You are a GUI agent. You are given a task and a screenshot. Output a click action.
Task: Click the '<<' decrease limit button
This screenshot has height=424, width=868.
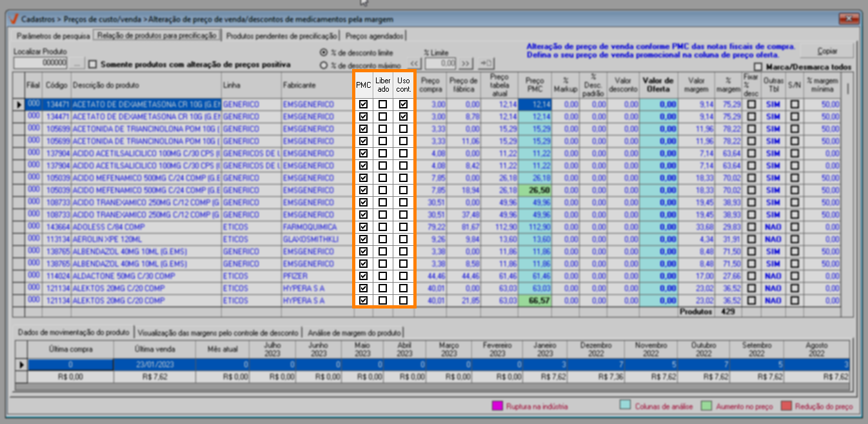click(415, 63)
